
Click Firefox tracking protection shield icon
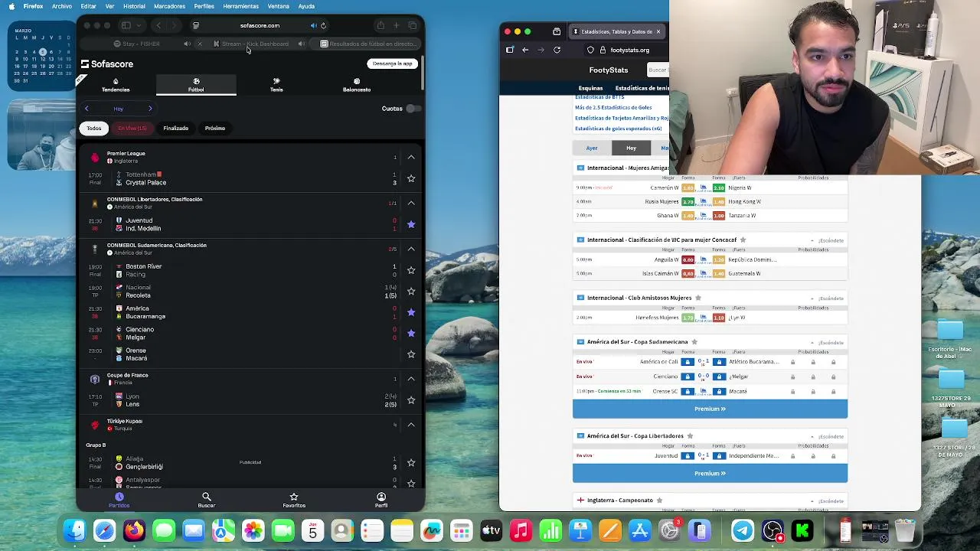click(590, 50)
